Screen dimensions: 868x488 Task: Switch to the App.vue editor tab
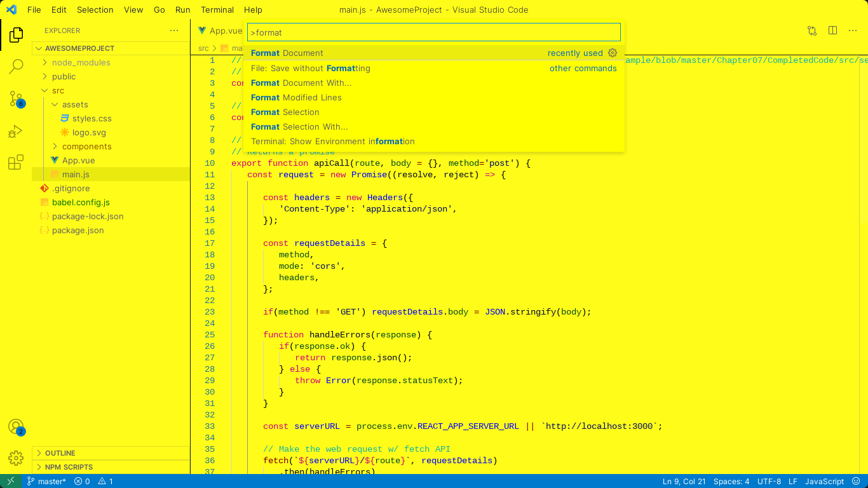tap(220, 30)
